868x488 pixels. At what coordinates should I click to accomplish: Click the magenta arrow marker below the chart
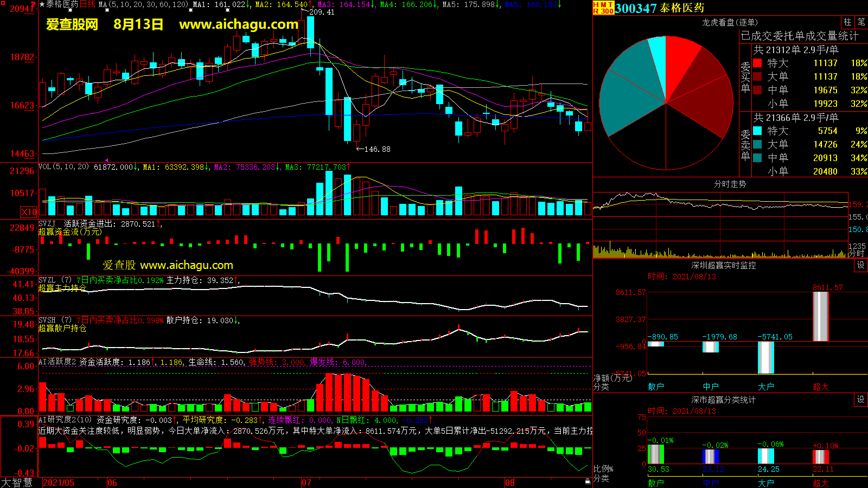pyautogui.click(x=107, y=160)
